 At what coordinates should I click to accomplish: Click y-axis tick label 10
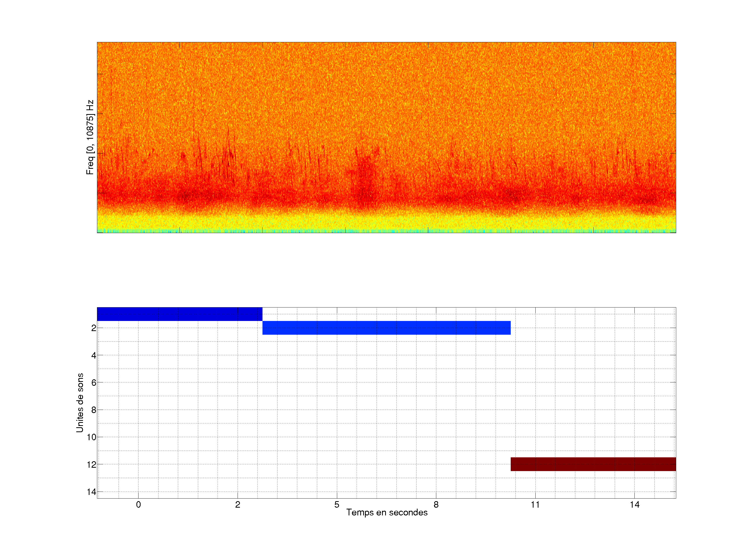tap(92, 437)
